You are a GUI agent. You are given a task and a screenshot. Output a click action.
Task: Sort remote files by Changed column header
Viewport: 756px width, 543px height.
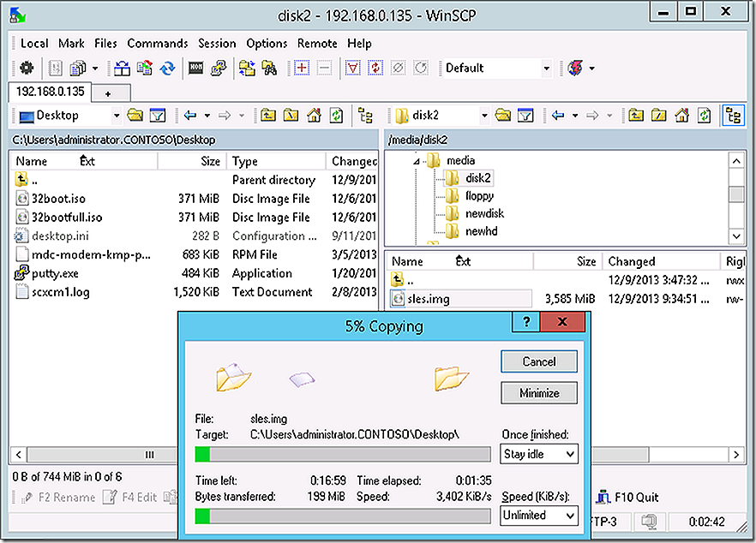662,261
